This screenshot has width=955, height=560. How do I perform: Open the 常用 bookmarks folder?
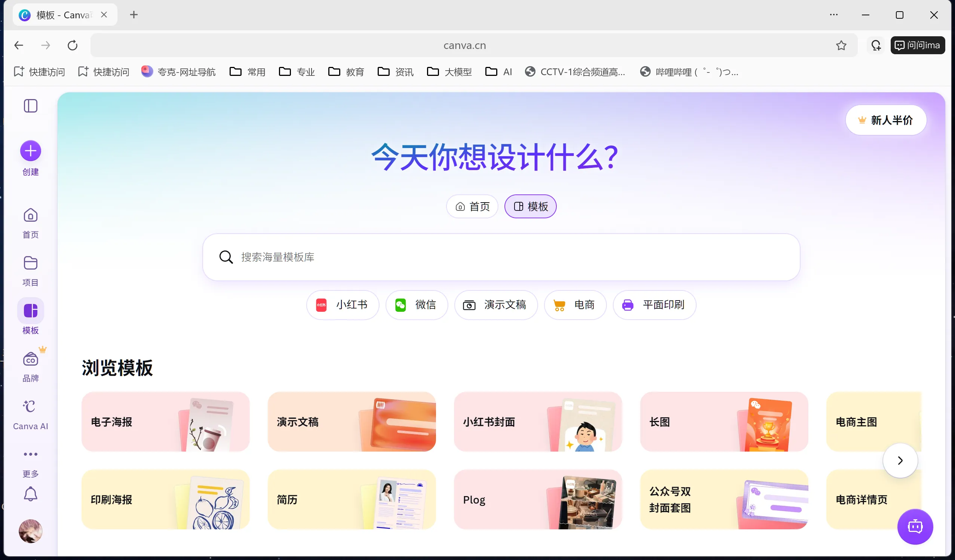[248, 72]
